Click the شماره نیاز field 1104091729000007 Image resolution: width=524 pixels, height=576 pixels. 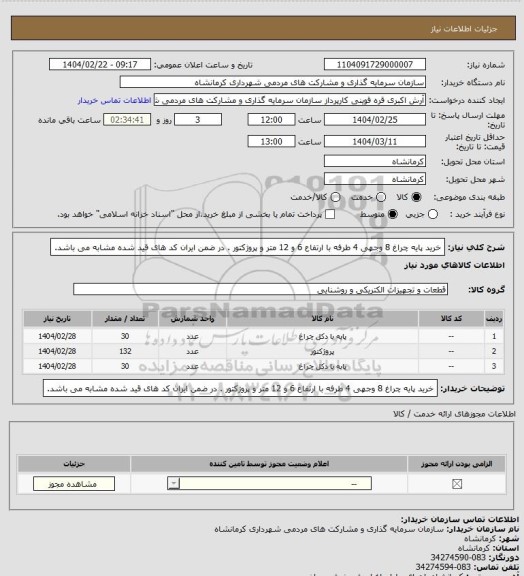[375, 64]
